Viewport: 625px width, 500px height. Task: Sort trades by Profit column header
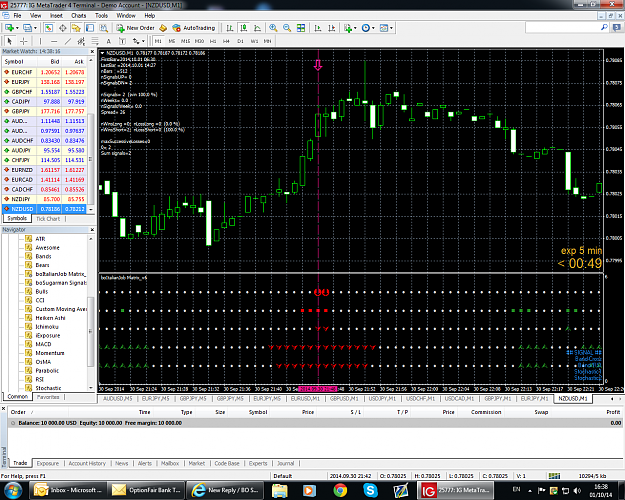[x=613, y=412]
